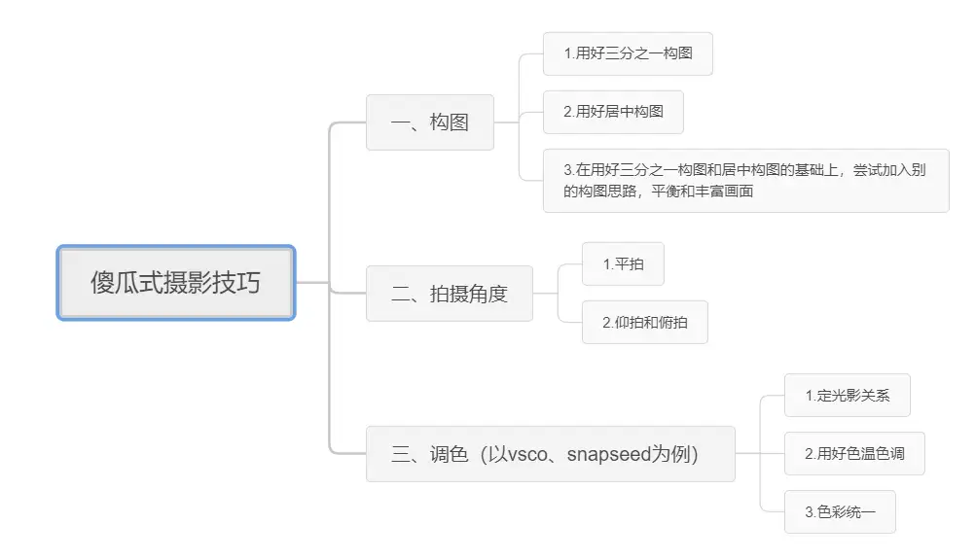Click the connector right of 二、拍摄角度
This screenshot has width=975, height=560.
[x=545, y=294]
